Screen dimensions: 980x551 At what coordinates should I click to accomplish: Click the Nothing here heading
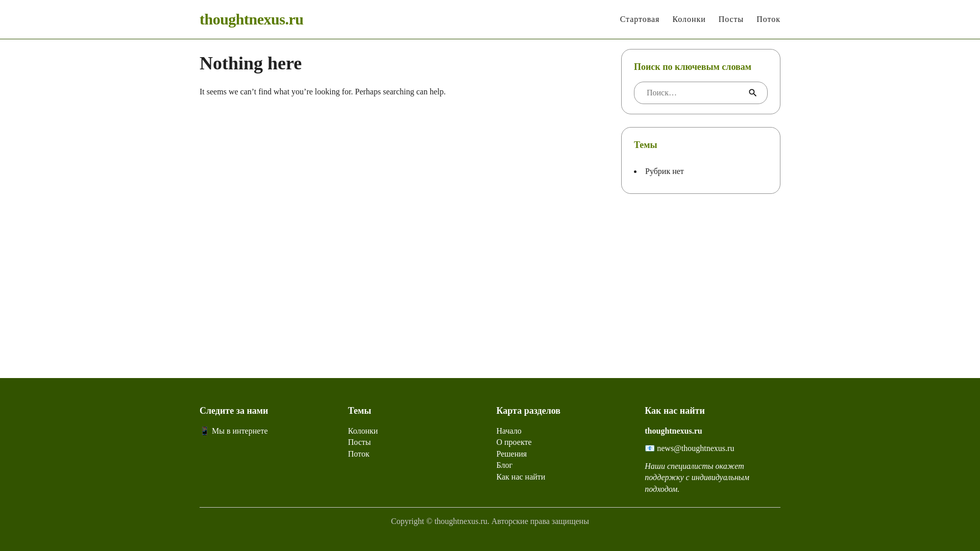pyautogui.click(x=251, y=63)
